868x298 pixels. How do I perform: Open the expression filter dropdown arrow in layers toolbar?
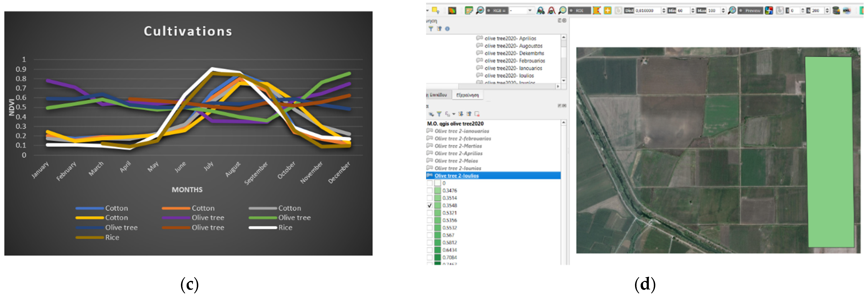tap(454, 114)
